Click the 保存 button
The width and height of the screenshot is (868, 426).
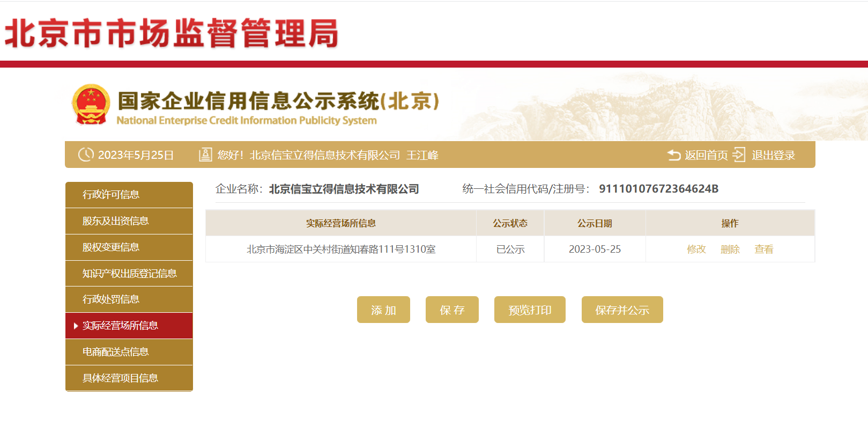click(452, 310)
